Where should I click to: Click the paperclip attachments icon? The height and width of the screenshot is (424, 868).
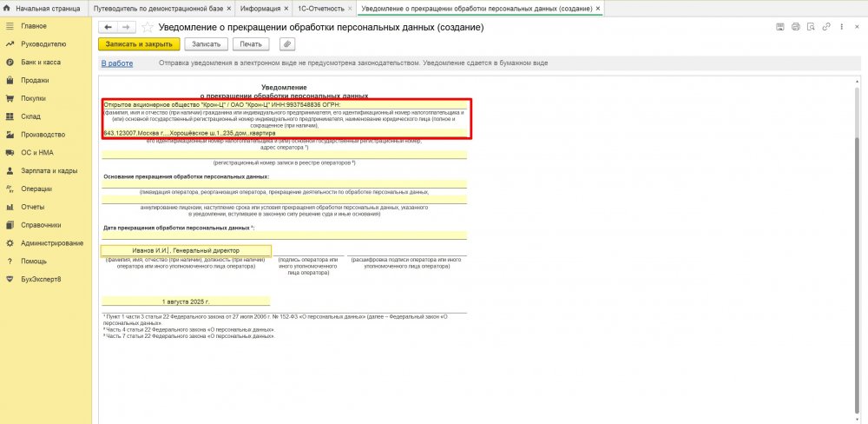(286, 43)
